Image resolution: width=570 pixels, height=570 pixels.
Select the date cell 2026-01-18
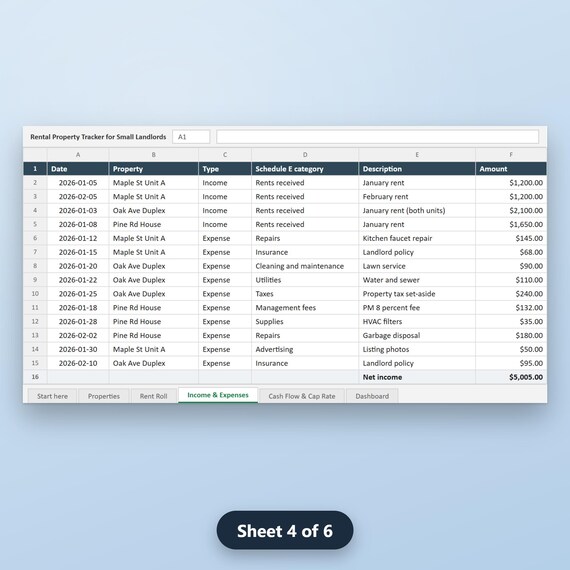click(x=78, y=308)
